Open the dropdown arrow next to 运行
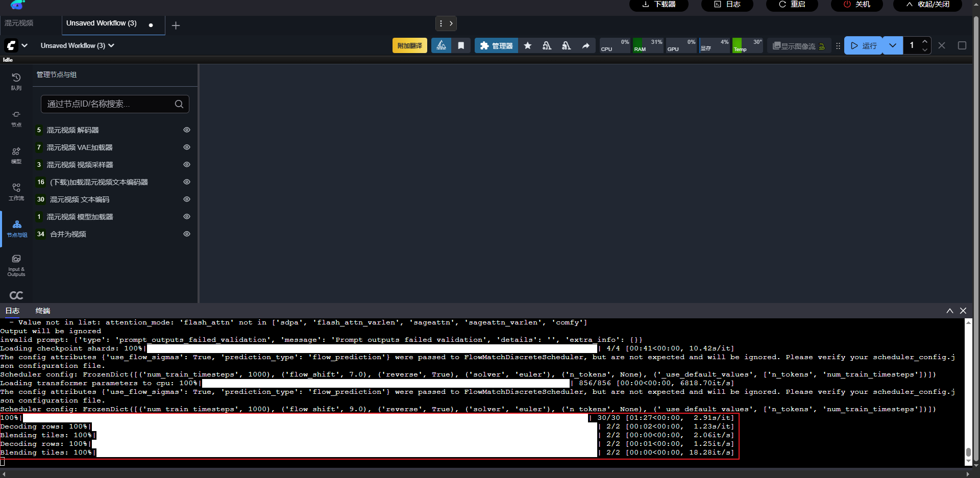This screenshot has width=980, height=478. 892,45
